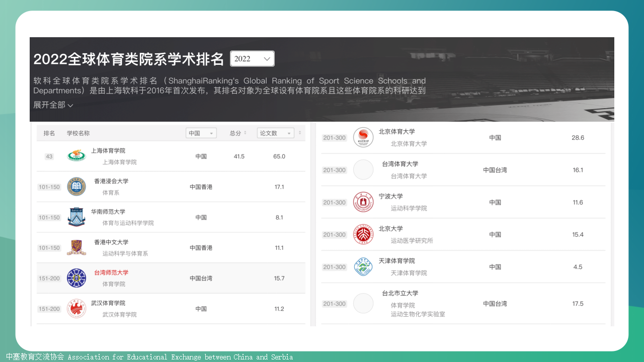This screenshot has height=362, width=644.
Task: Open the 宁波大学 school name link
Action: [391, 197]
